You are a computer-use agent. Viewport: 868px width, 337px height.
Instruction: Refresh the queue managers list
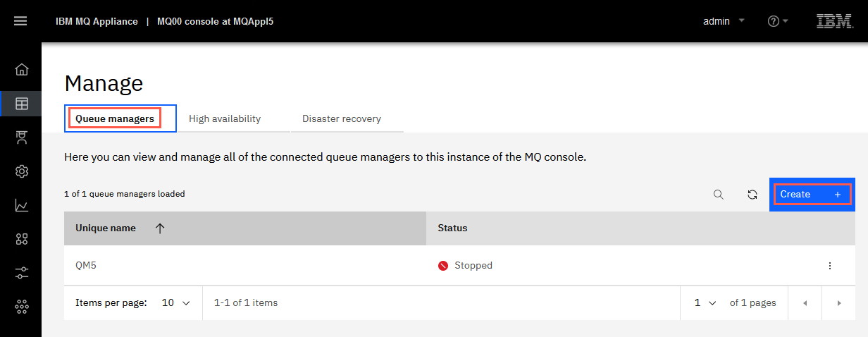click(752, 195)
